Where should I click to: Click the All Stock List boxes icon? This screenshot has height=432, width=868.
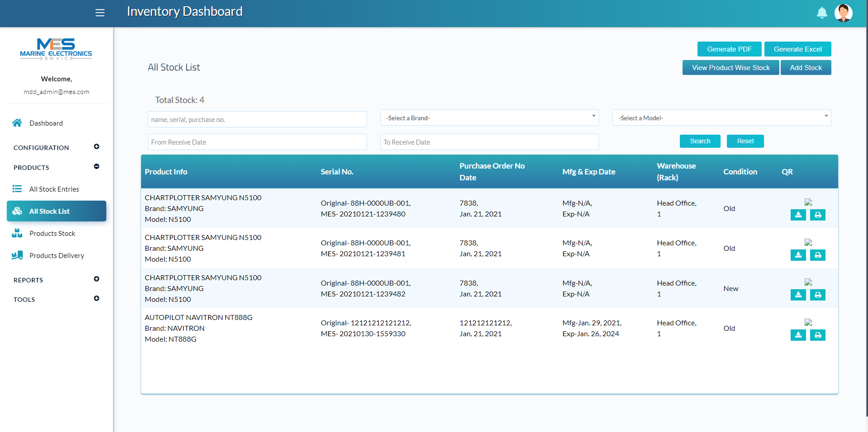point(17,211)
